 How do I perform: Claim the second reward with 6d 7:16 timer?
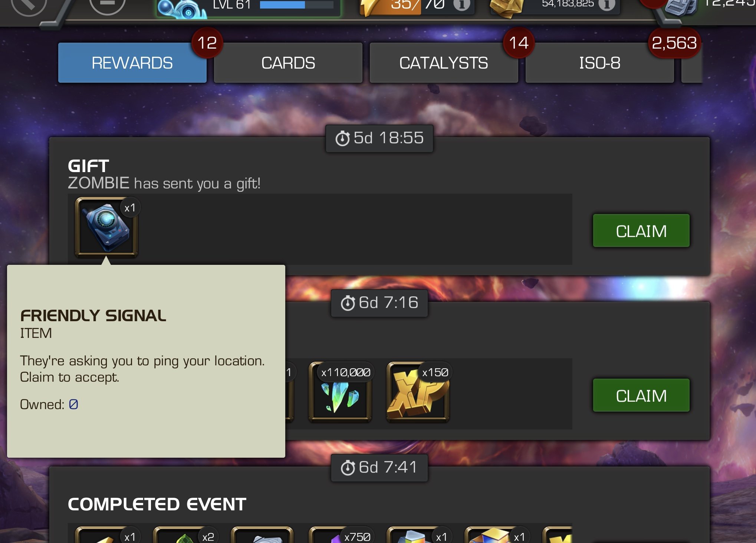(641, 395)
